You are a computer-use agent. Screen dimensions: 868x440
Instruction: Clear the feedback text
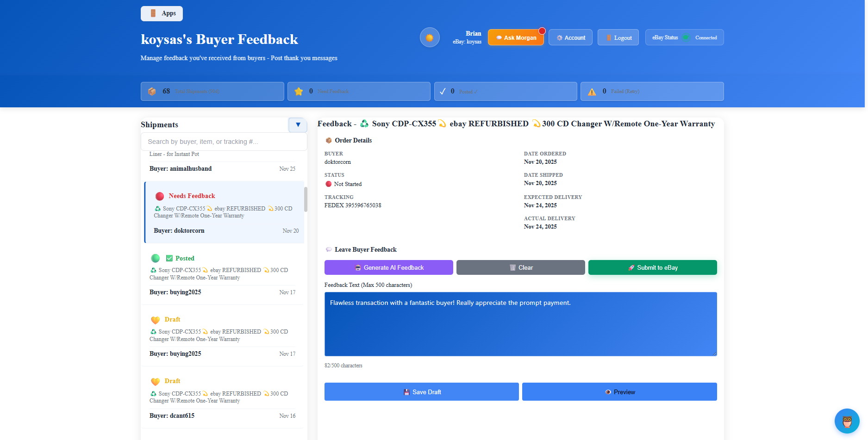click(x=520, y=267)
